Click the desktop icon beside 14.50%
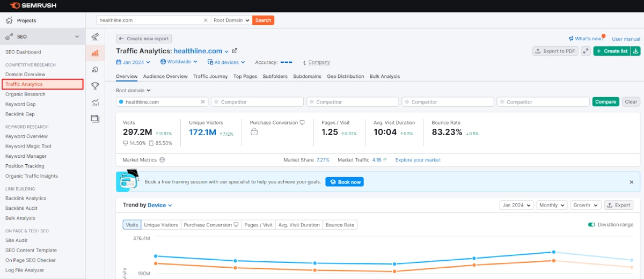 tap(126, 143)
